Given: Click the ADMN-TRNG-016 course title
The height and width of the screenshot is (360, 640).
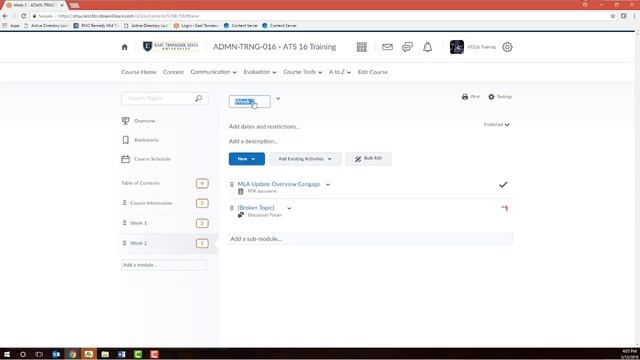Looking at the screenshot, I should point(274,47).
